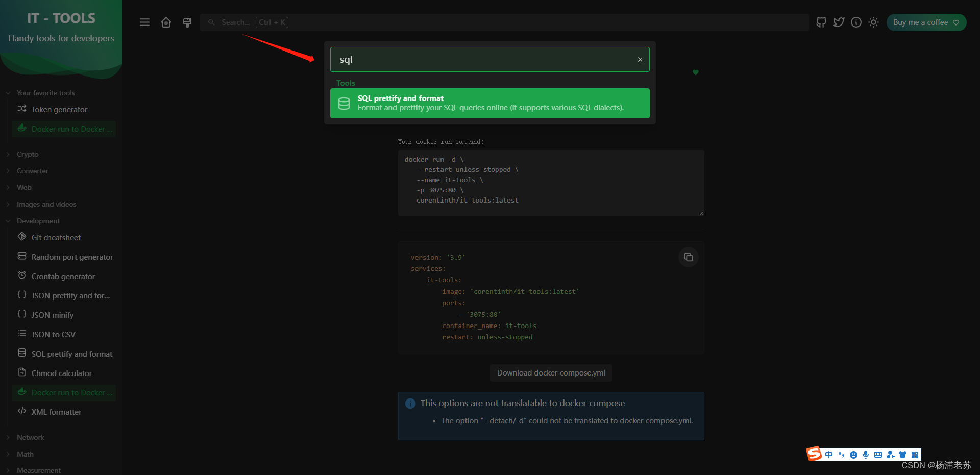Expand the Converter category
This screenshot has width=980, height=475.
33,171
